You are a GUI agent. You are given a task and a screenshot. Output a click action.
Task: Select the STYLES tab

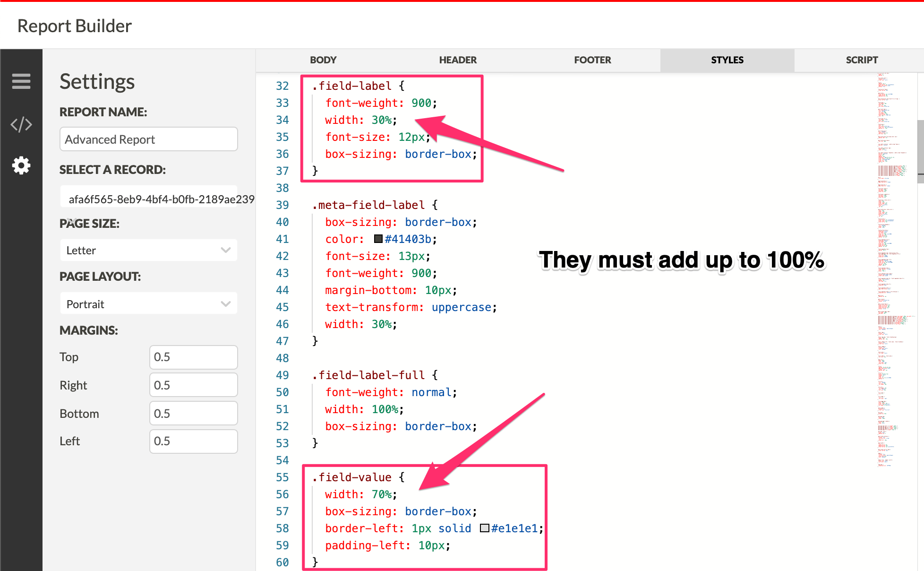[x=727, y=60]
